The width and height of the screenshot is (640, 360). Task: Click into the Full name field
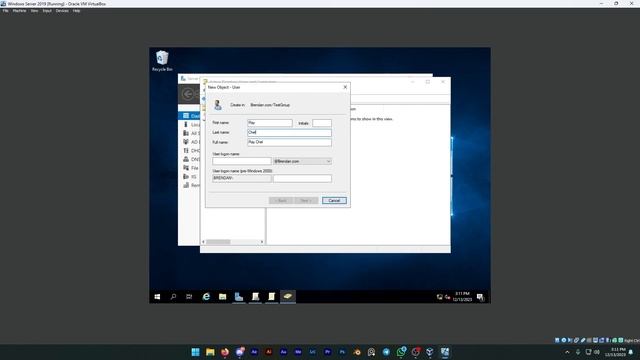pyautogui.click(x=289, y=142)
